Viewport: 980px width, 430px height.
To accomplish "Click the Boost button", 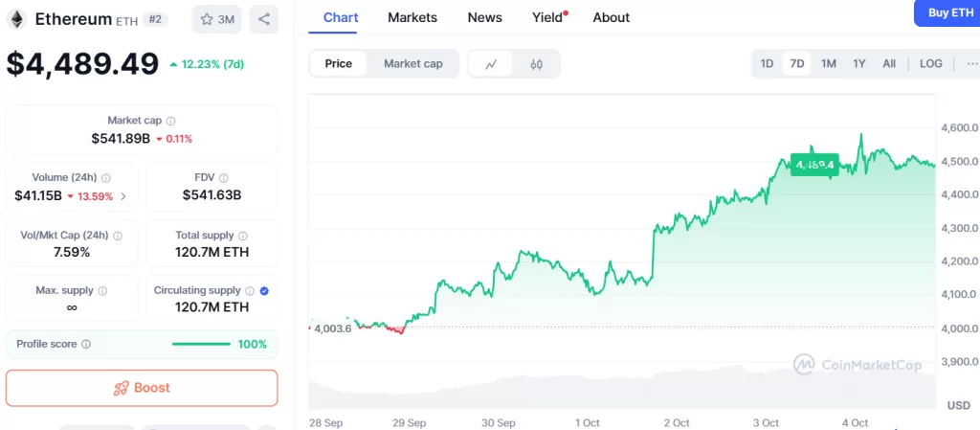I will pyautogui.click(x=142, y=388).
